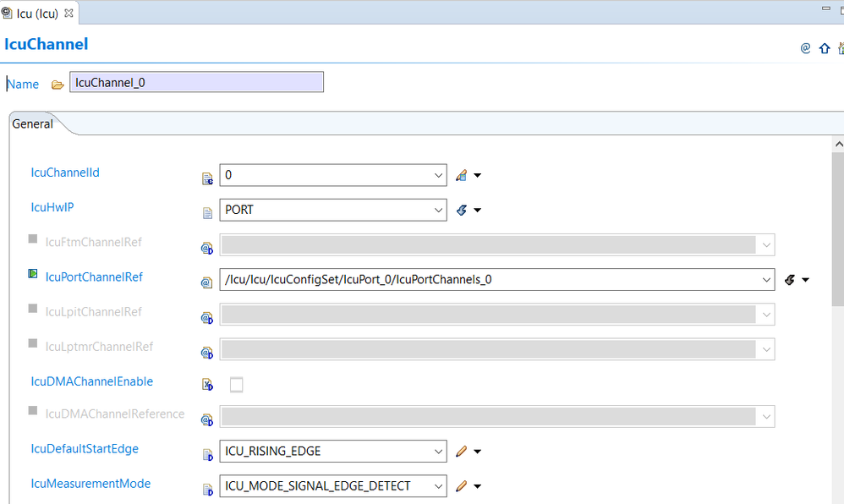The height and width of the screenshot is (504, 844).
Task: Enable the IcuLptmrChannelRef checkbox
Action: tap(33, 343)
